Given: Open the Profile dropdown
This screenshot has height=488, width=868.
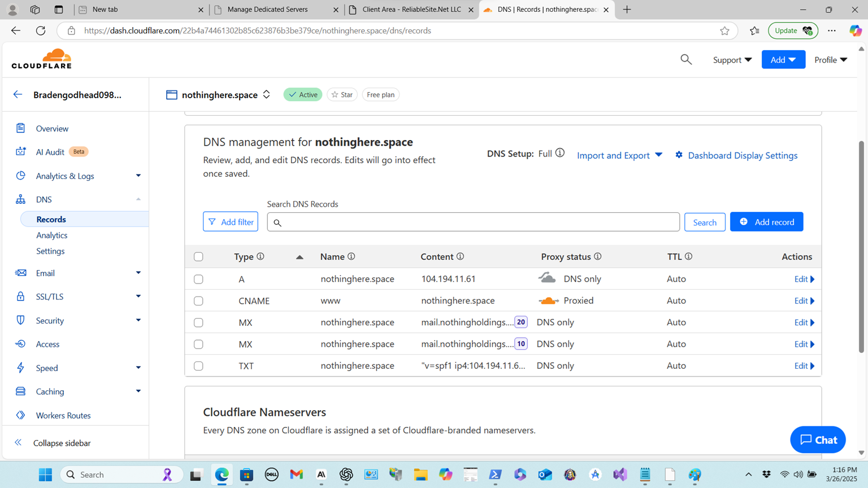Looking at the screenshot, I should click(x=831, y=59).
